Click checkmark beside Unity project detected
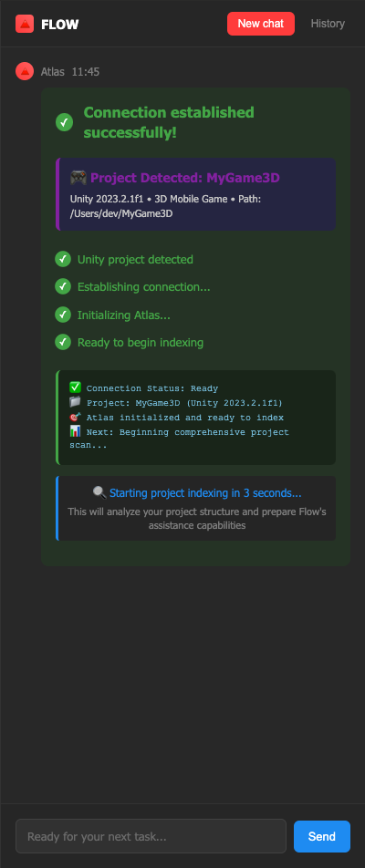 pos(63,259)
